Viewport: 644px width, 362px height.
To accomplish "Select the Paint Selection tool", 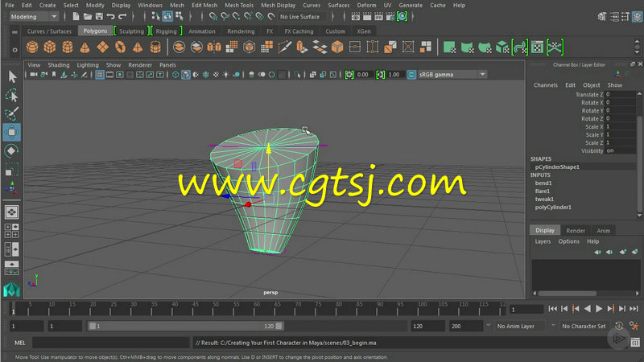I will point(12,113).
